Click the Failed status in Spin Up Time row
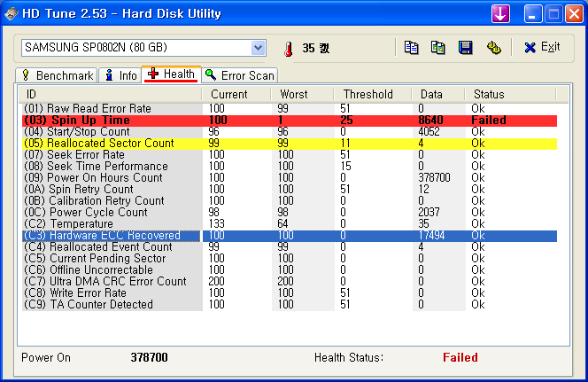Image resolution: width=588 pixels, height=382 pixels. point(489,120)
